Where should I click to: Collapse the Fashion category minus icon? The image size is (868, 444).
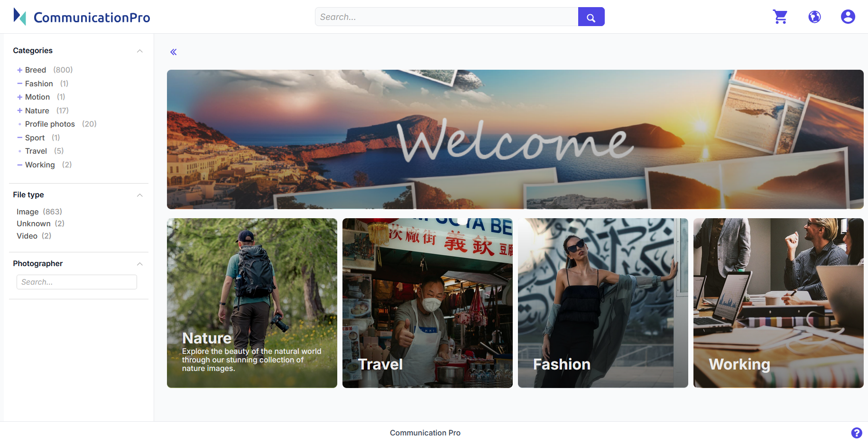[20, 83]
